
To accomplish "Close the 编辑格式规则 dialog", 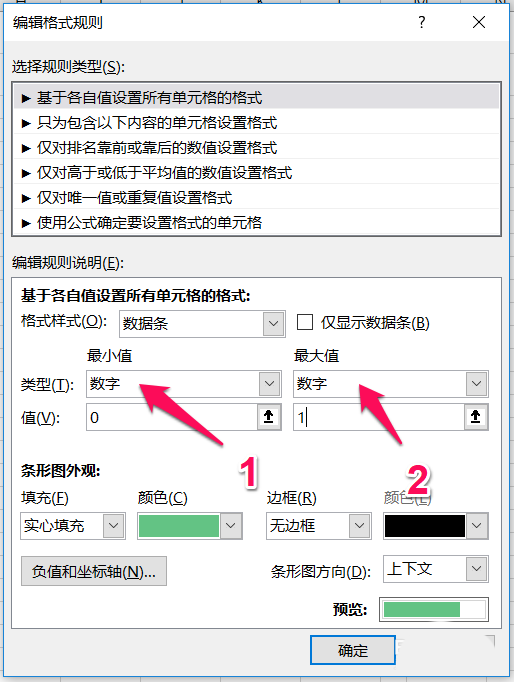I will pos(479,22).
